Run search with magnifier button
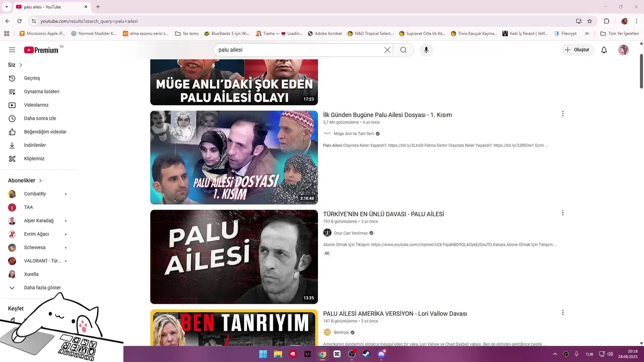Viewport: 644px width, 362px height. click(x=404, y=50)
